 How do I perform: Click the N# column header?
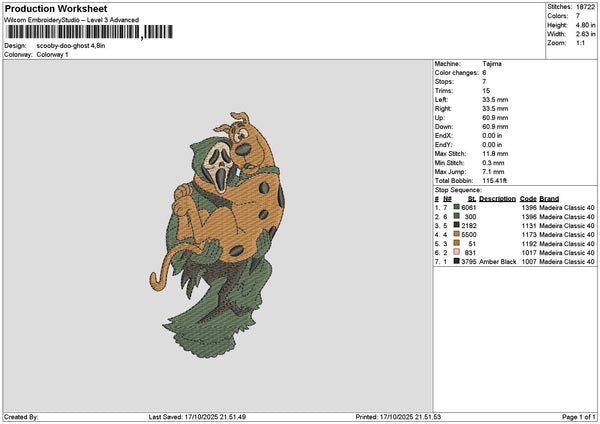447,199
